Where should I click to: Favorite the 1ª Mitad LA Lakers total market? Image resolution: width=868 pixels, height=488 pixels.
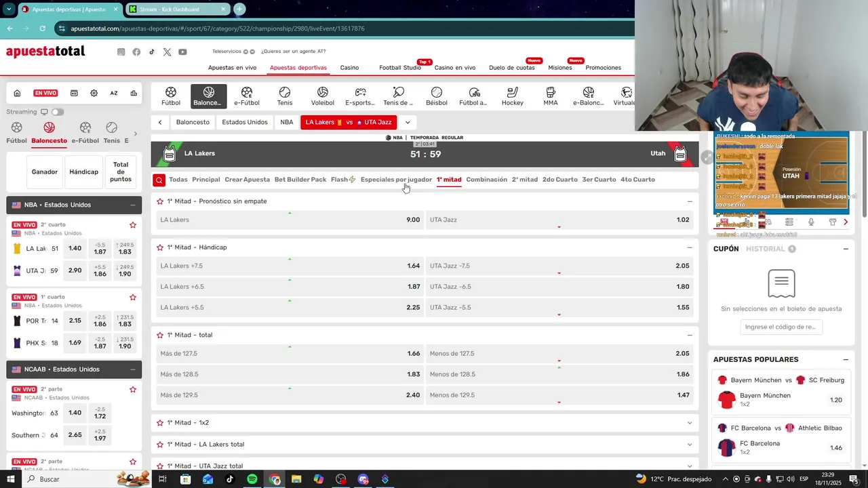[x=161, y=445]
